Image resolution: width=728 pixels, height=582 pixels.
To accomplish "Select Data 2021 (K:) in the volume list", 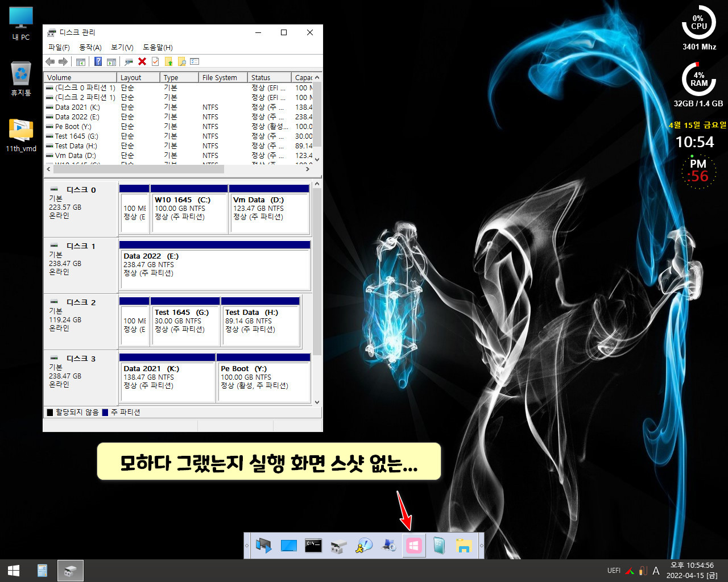I will tap(179, 107).
